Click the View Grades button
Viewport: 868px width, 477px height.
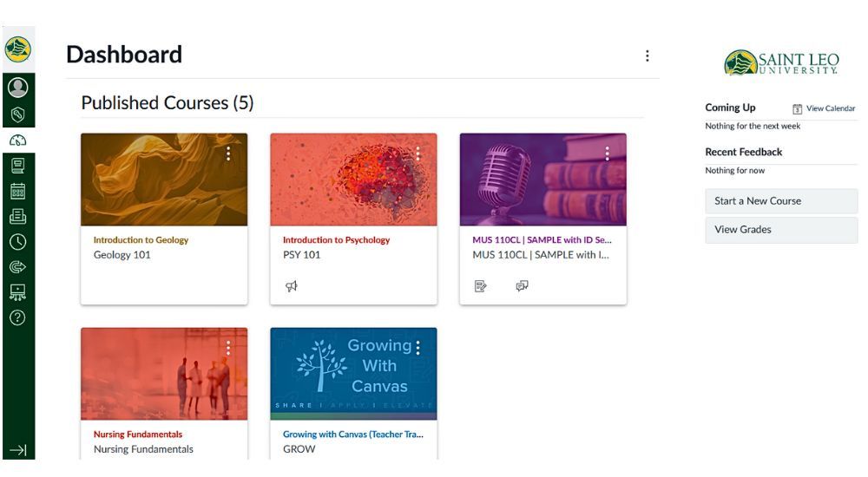point(780,230)
